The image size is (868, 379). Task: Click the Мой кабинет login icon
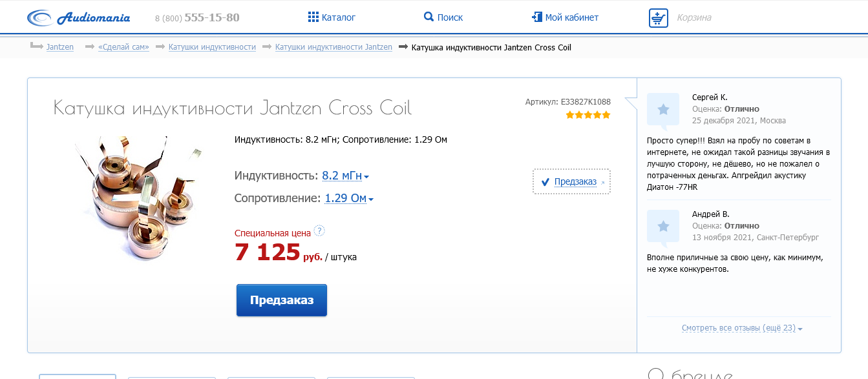(536, 17)
